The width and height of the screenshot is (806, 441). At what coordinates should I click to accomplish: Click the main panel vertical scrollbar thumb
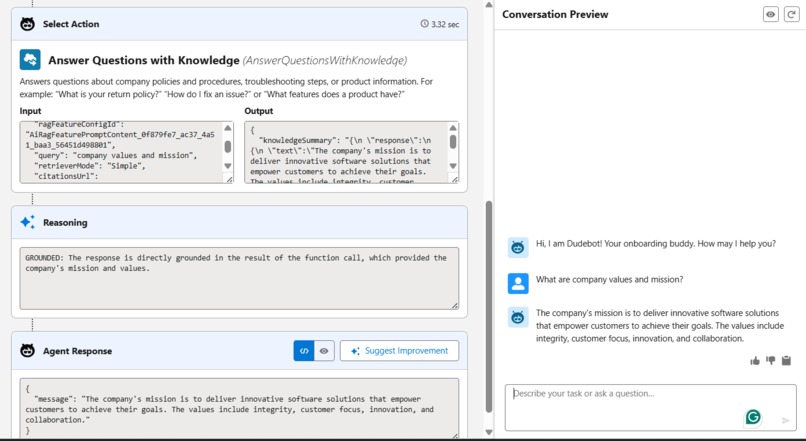489,306
